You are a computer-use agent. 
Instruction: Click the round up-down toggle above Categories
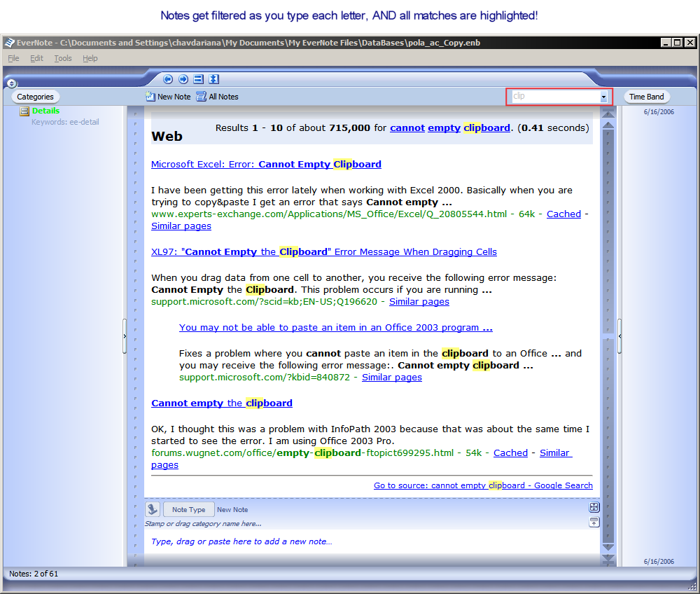tap(12, 83)
